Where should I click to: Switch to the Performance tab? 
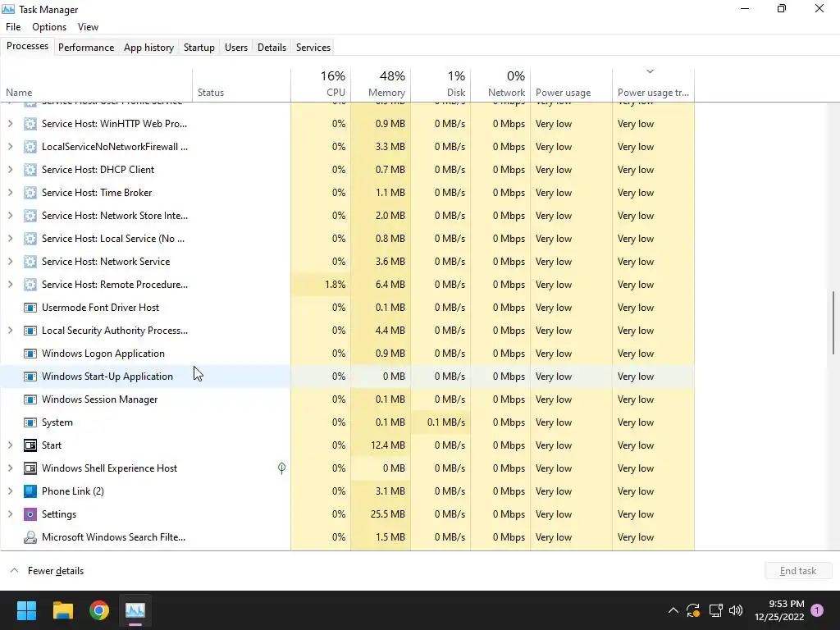point(86,47)
